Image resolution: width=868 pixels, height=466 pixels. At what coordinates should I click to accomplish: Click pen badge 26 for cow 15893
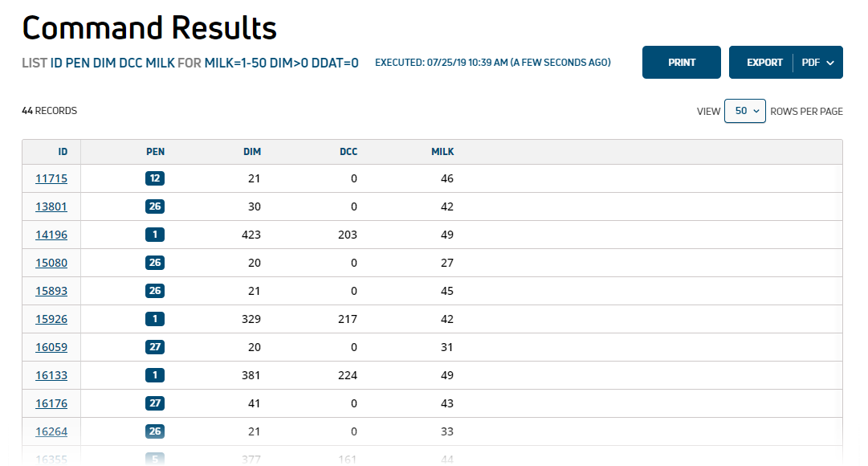tap(155, 291)
